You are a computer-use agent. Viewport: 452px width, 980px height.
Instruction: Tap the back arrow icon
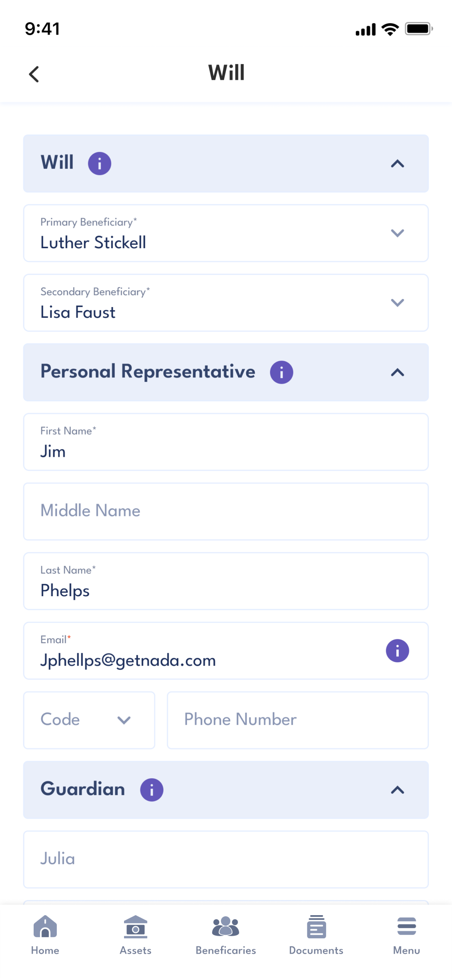(x=34, y=74)
